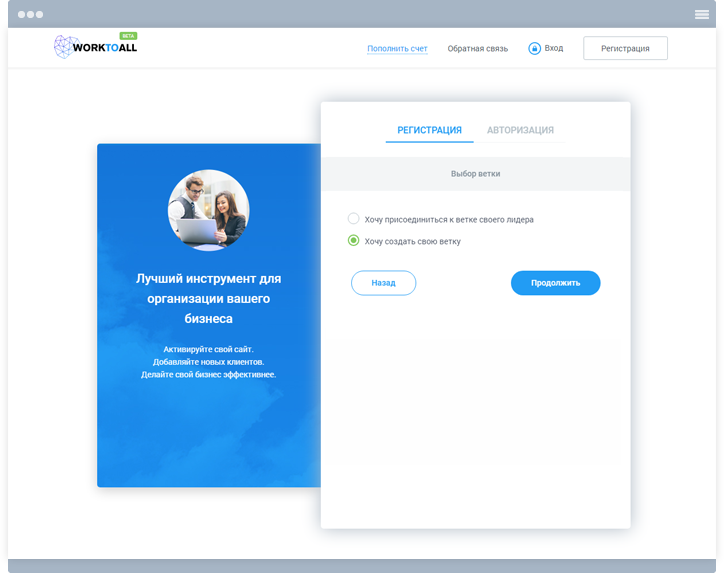The width and height of the screenshot is (724, 573).
Task: Click the lock icon beside Вход
Action: coord(534,48)
